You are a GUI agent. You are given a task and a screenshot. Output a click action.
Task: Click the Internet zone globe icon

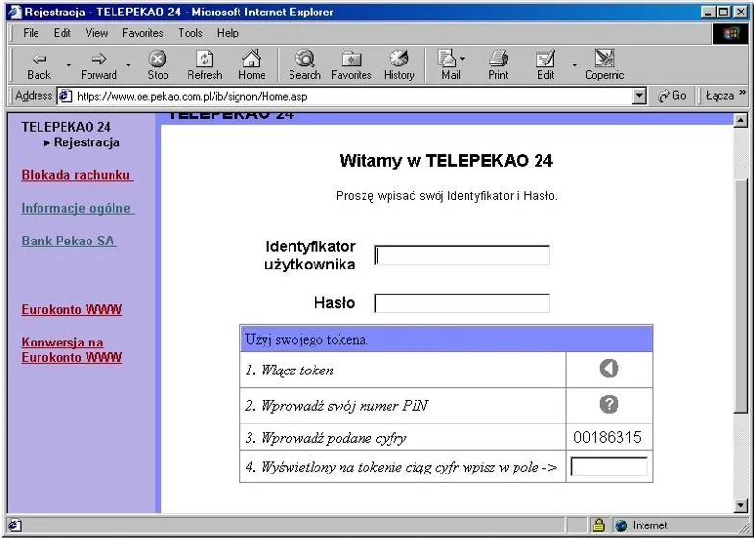[x=621, y=525]
